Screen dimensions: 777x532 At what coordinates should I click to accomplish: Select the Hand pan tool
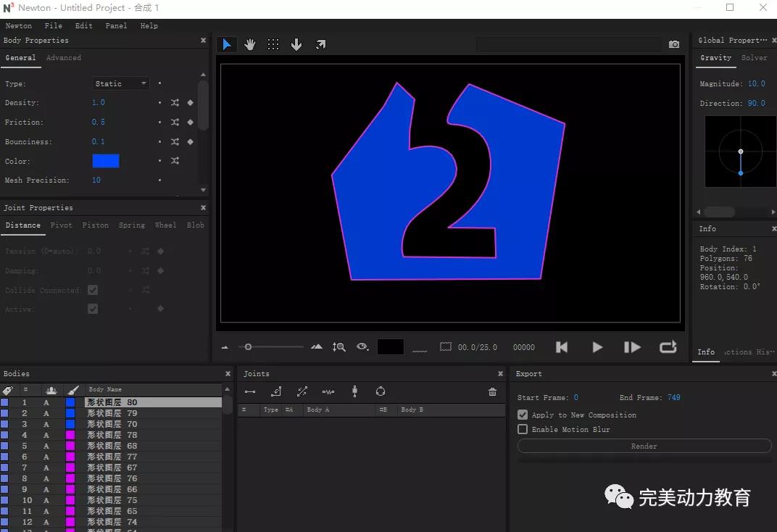250,45
